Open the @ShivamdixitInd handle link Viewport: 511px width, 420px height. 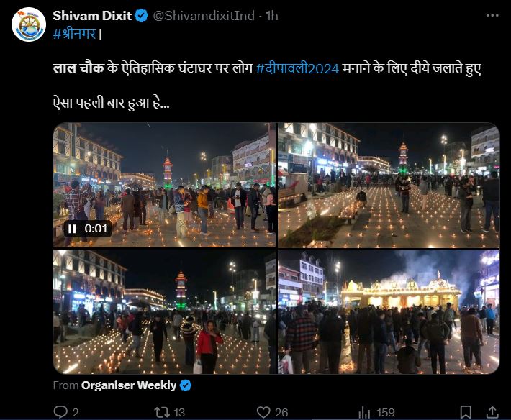click(x=204, y=16)
